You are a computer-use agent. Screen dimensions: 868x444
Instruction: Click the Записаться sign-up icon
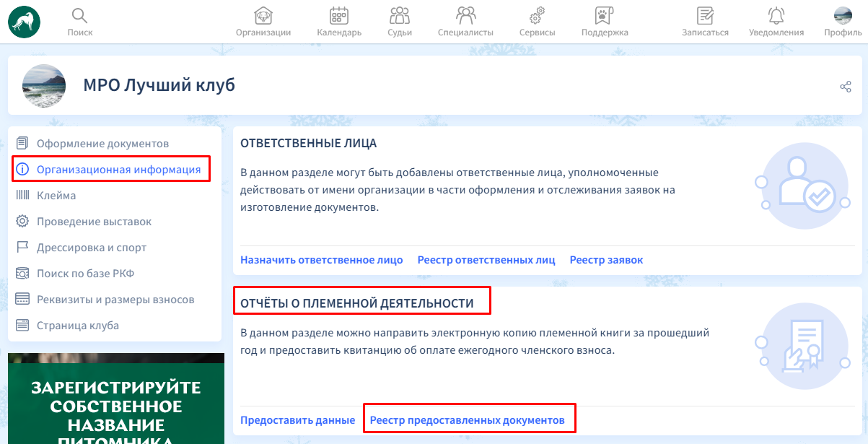click(x=705, y=15)
